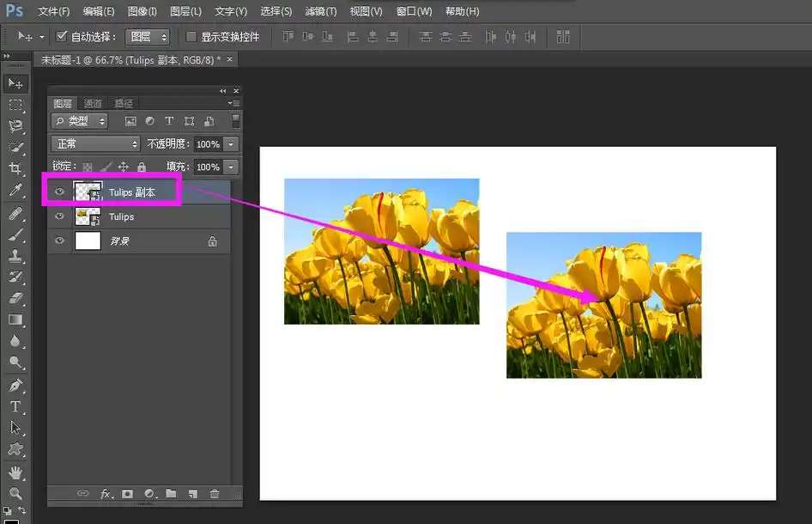Open the blend mode dropdown showing 正常
The image size is (812, 524).
[x=95, y=144]
